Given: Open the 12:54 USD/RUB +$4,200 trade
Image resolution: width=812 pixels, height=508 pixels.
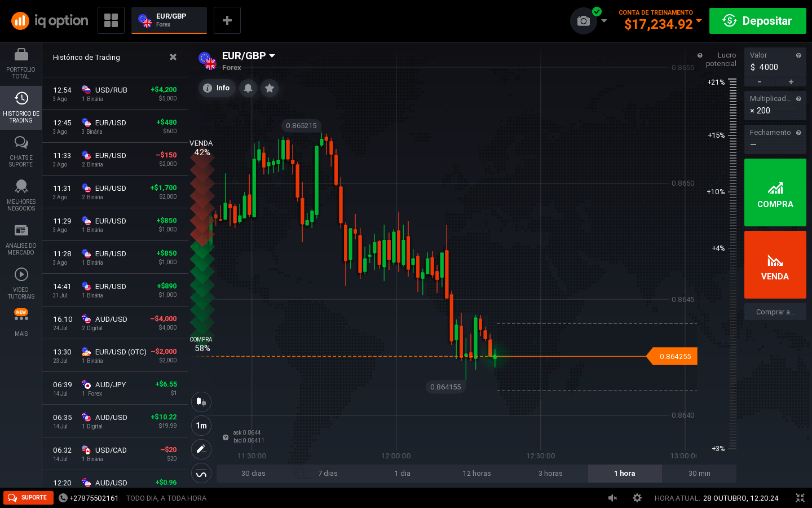Looking at the screenshot, I should point(115,94).
